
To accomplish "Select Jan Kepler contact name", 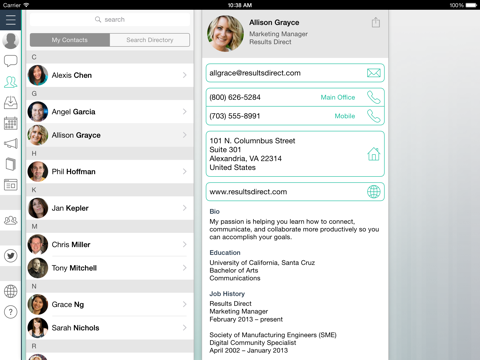I will point(70,208).
